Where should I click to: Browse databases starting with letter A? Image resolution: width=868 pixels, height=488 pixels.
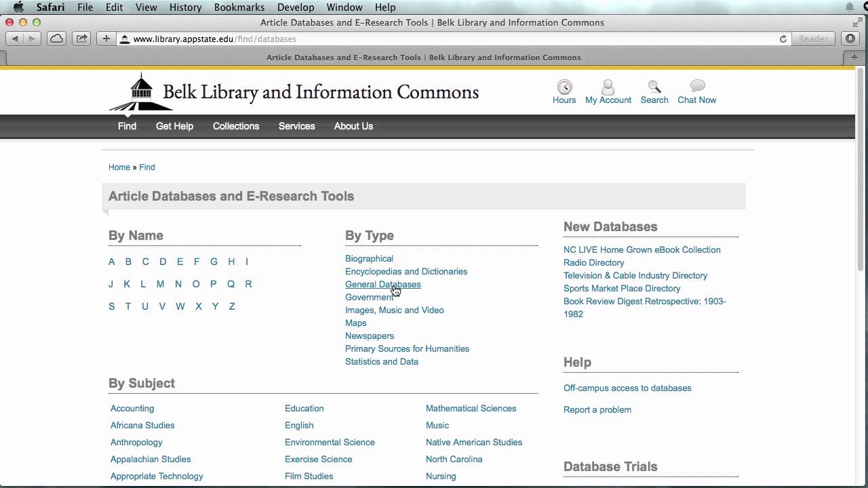click(x=112, y=262)
